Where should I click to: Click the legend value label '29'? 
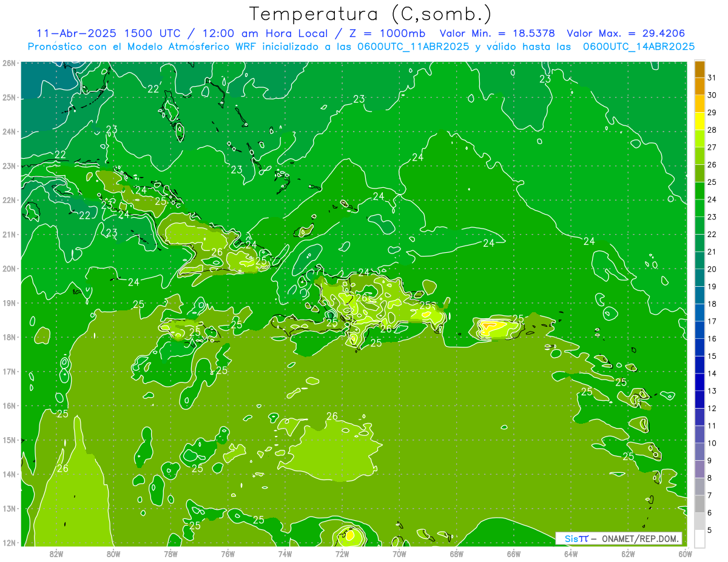point(712,113)
